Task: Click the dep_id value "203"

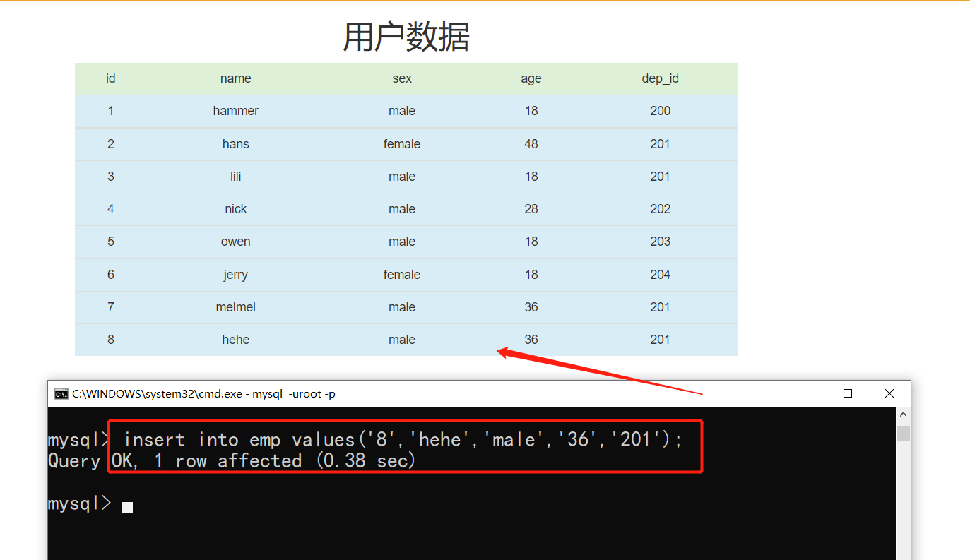Action: pyautogui.click(x=661, y=242)
